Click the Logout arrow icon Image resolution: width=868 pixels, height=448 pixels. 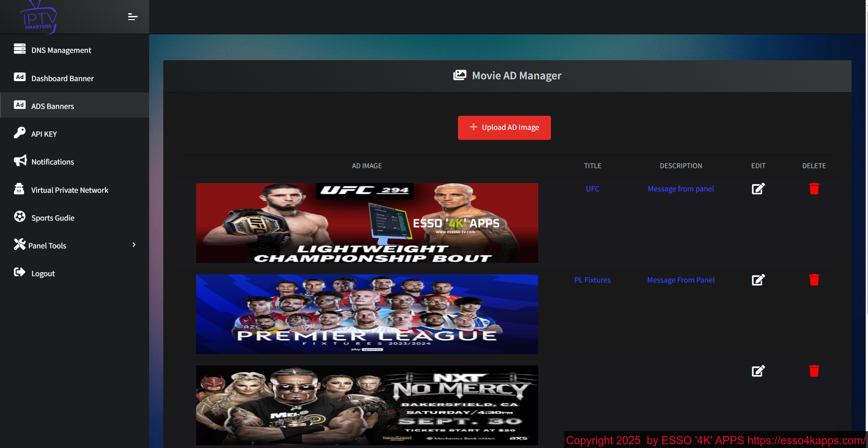20,272
